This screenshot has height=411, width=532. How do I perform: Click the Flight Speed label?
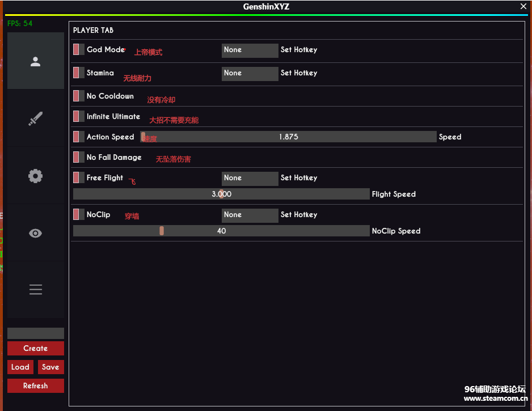click(x=394, y=194)
